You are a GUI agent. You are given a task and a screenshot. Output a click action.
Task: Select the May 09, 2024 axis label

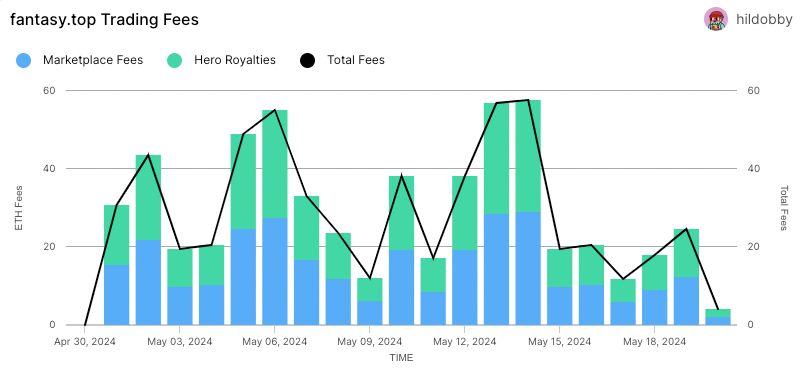point(370,341)
